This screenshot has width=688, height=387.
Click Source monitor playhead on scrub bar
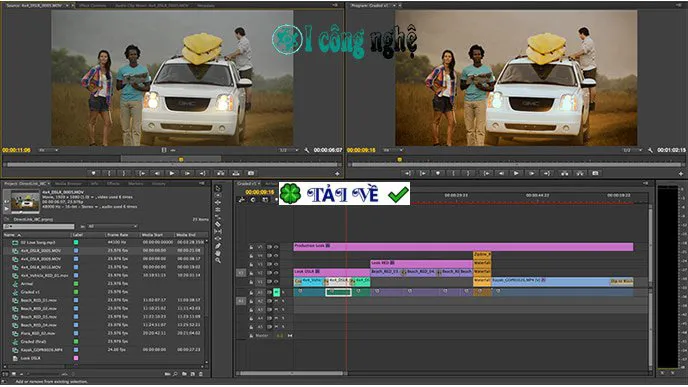[x=181, y=159]
